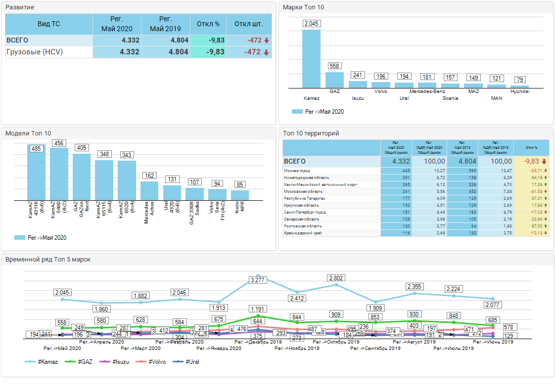This screenshot has height=392, width=555.
Task: Click the Москва город territory row
Action: 416,171
